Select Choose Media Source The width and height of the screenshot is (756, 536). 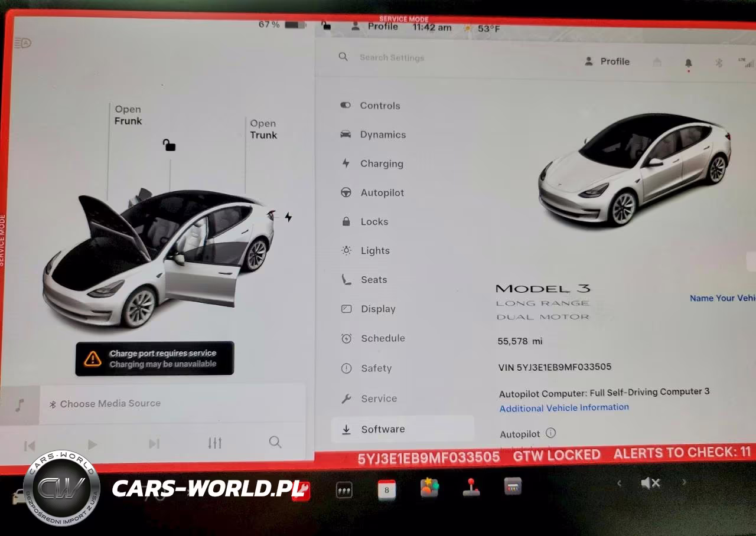click(x=105, y=404)
